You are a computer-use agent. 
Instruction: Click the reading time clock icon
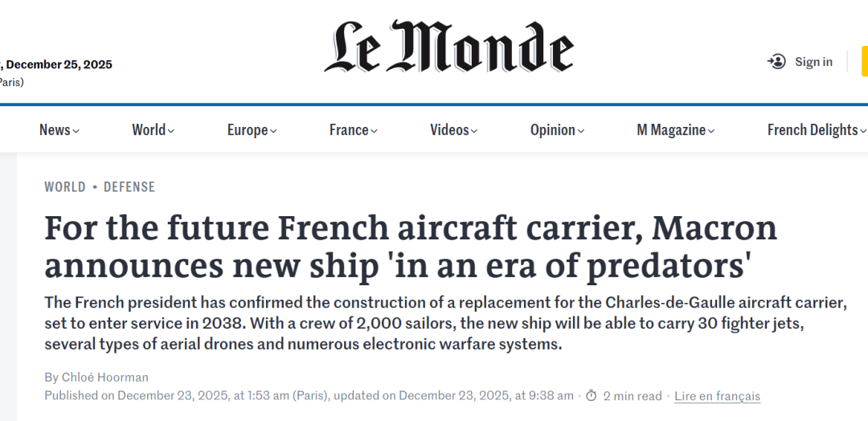591,395
